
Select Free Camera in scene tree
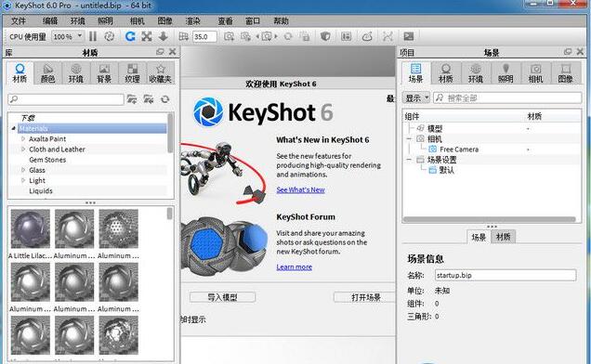coord(459,149)
